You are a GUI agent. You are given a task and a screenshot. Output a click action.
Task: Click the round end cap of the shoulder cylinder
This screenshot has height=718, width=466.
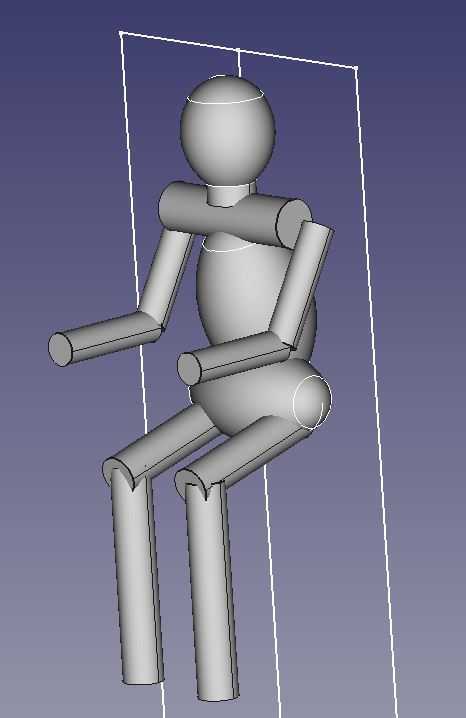(x=293, y=223)
